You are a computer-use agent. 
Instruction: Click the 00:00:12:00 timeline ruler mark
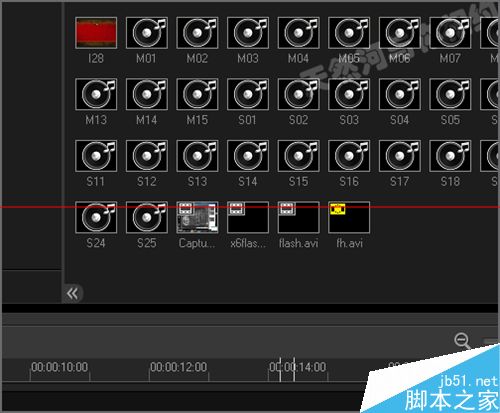coord(179,367)
